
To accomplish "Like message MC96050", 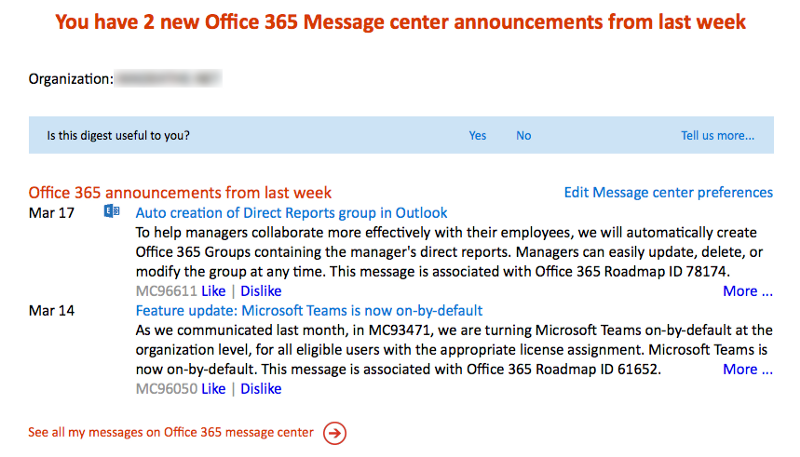I will pyautogui.click(x=213, y=389).
